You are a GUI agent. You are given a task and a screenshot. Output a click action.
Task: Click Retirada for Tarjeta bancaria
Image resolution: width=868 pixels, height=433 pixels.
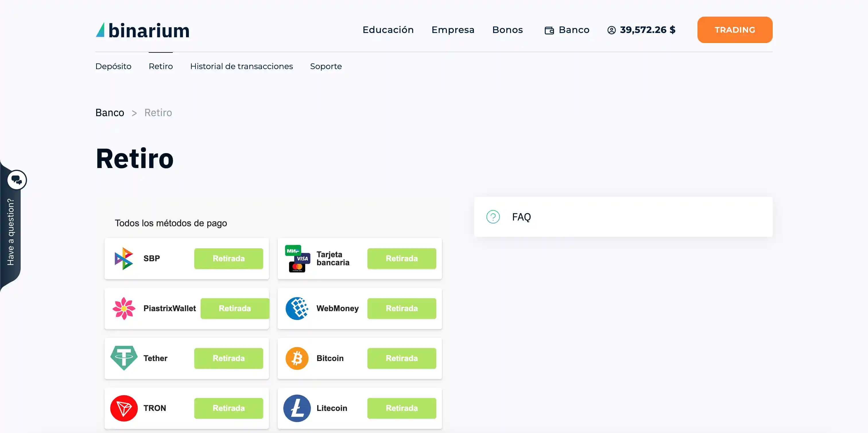(x=402, y=259)
